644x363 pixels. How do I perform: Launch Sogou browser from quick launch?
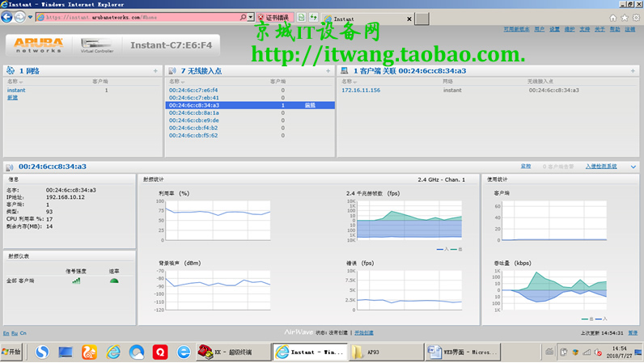(42, 352)
